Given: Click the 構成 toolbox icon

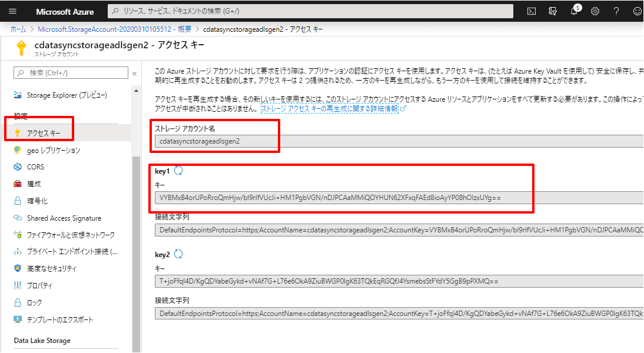Looking at the screenshot, I should pos(18,184).
